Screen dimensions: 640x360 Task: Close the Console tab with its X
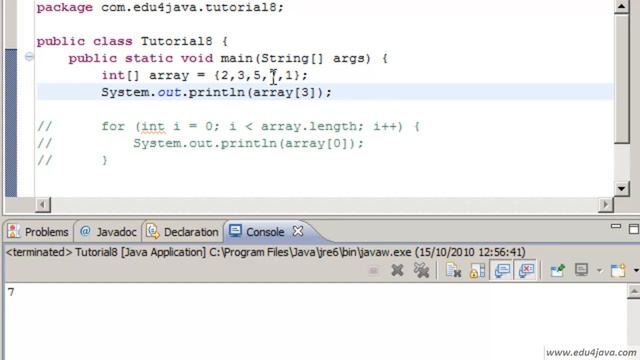pos(298,231)
